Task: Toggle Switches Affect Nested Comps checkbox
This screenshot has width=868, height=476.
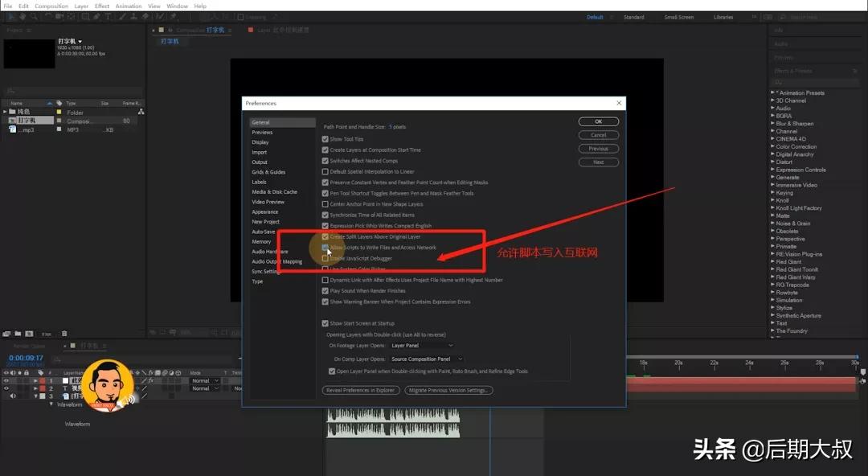Action: click(x=325, y=161)
